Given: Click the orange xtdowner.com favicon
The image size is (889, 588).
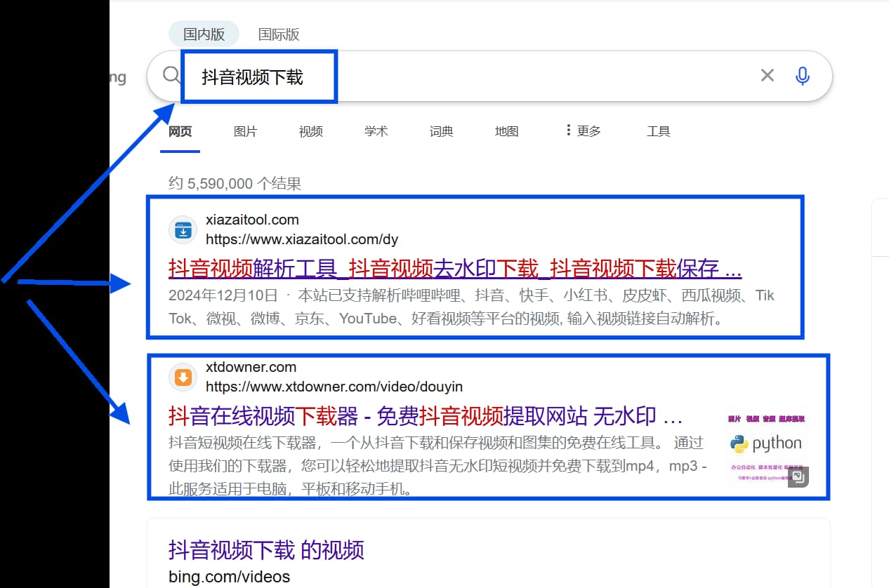Looking at the screenshot, I should (183, 377).
